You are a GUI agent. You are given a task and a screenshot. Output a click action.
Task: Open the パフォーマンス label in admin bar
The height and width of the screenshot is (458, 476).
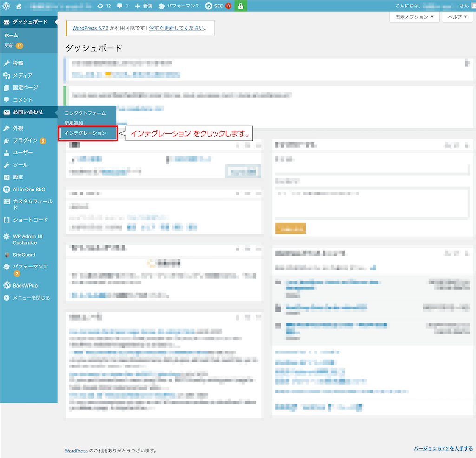pyautogui.click(x=183, y=6)
